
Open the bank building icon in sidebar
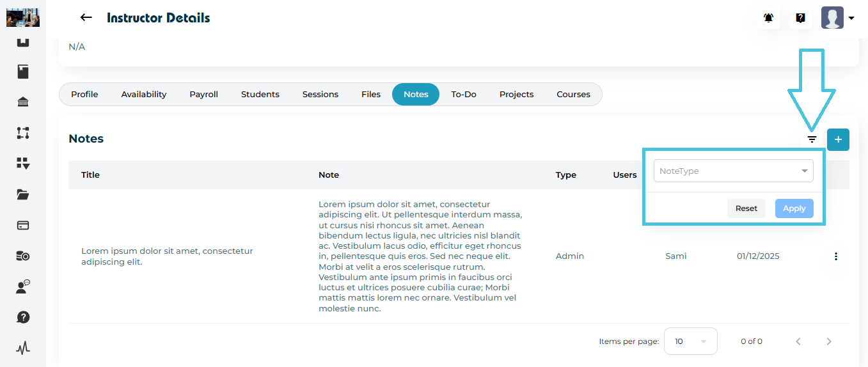click(23, 102)
